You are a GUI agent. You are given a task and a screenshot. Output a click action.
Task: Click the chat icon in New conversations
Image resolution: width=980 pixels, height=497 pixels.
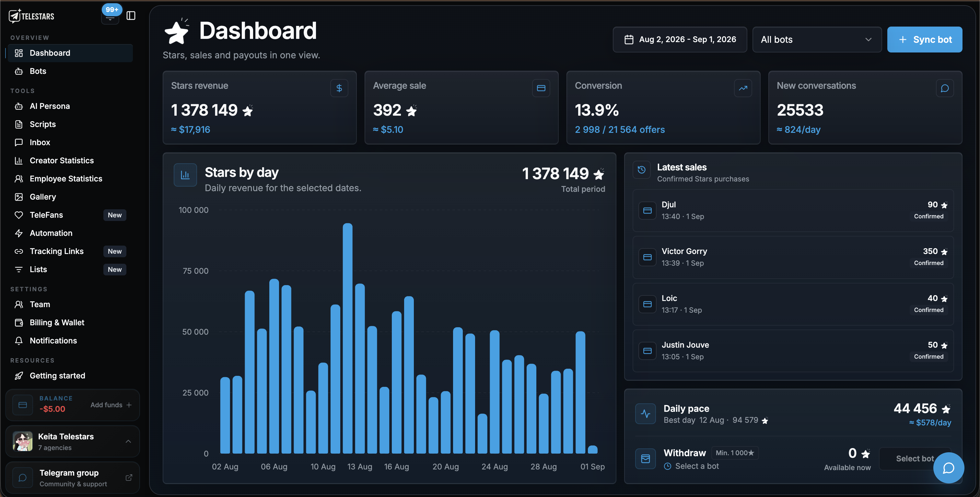coord(944,88)
